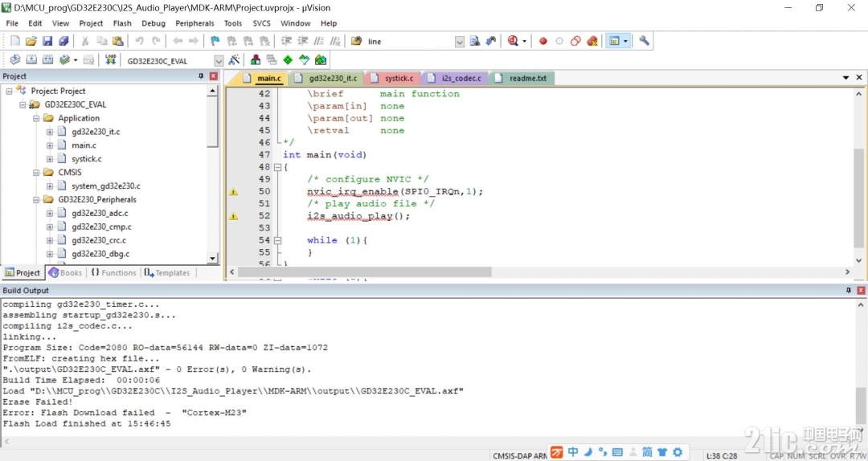
Task: Switch to the Templates panel tab
Action: click(166, 273)
